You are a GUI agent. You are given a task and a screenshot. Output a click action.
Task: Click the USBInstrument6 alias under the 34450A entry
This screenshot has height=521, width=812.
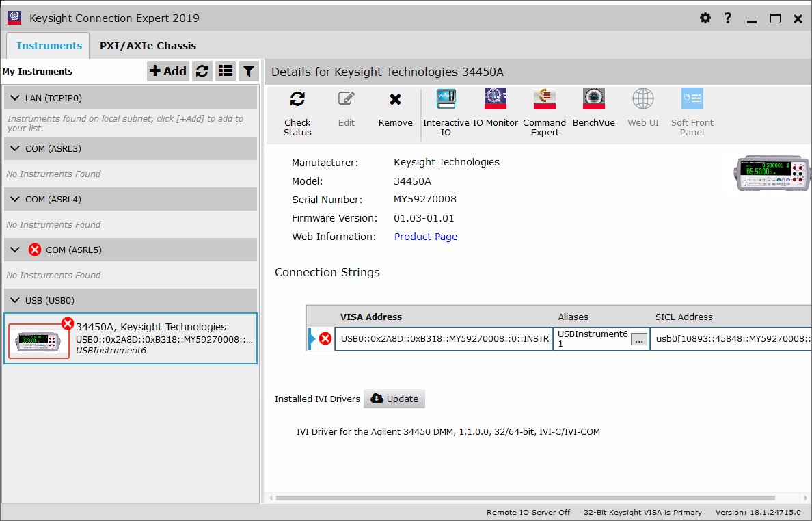coord(111,351)
